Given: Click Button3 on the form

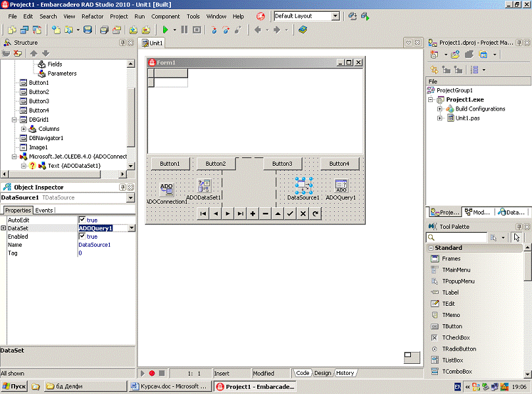Looking at the screenshot, I should (282, 164).
